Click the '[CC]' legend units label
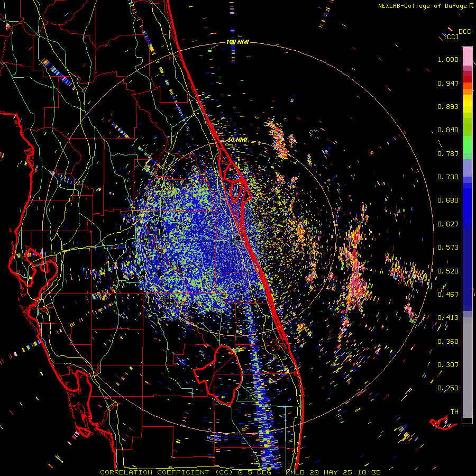 [452, 36]
